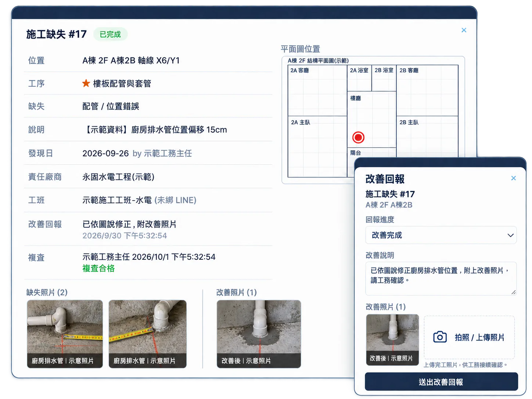
Task: Open the 回報進度 dropdown showing 改善完成
Action: [x=441, y=235]
